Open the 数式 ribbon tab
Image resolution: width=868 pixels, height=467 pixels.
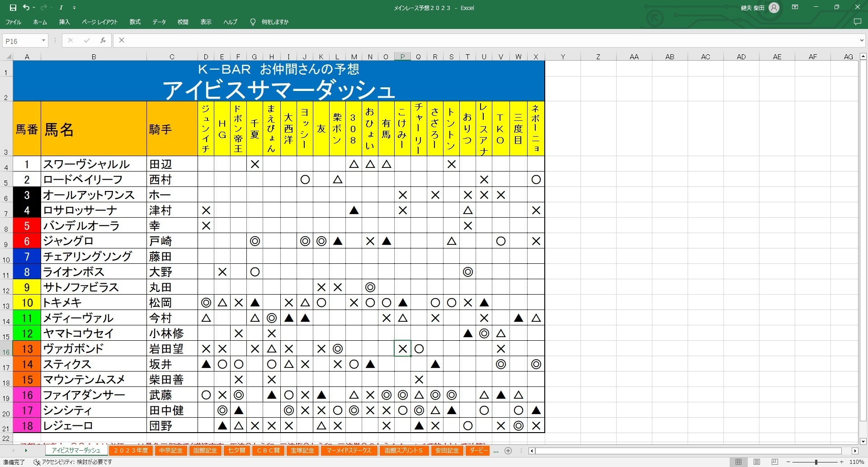135,22
